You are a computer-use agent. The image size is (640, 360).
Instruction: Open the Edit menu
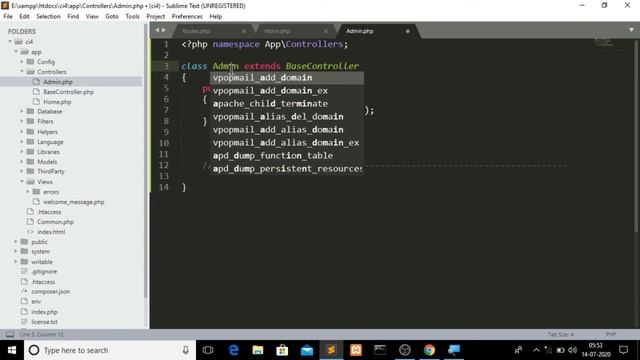[24, 16]
